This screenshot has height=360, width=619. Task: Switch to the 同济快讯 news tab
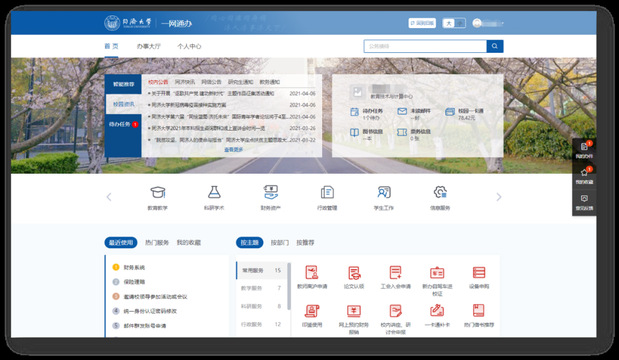coord(185,82)
